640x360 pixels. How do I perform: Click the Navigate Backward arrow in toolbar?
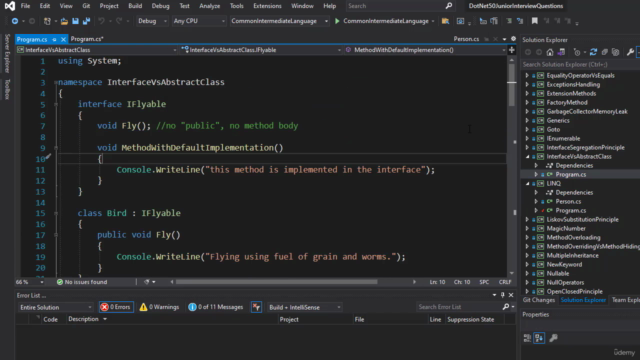coord(15,21)
